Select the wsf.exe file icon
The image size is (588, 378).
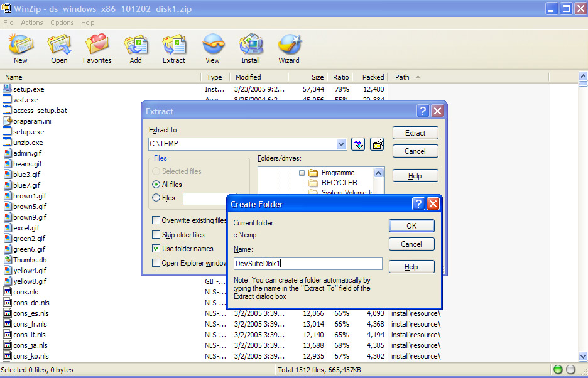[7, 99]
